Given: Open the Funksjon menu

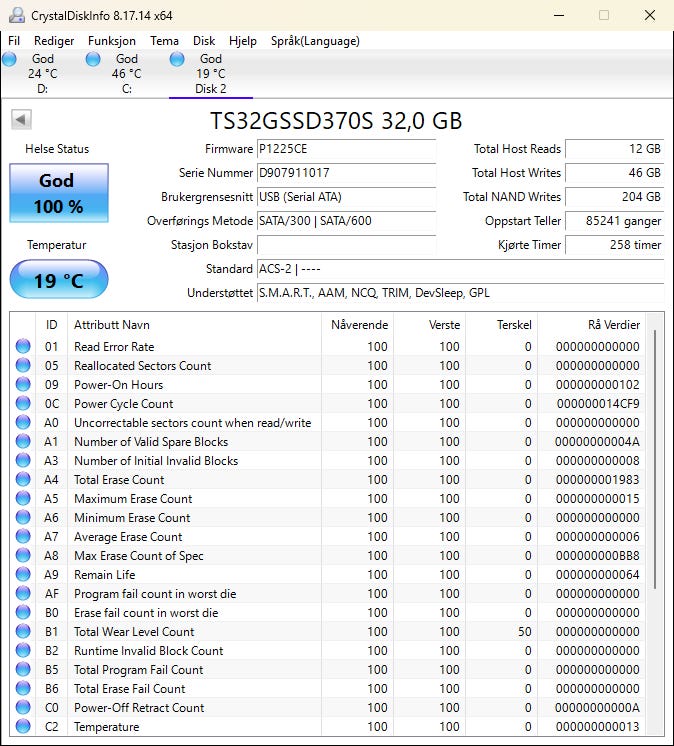Looking at the screenshot, I should pos(112,41).
